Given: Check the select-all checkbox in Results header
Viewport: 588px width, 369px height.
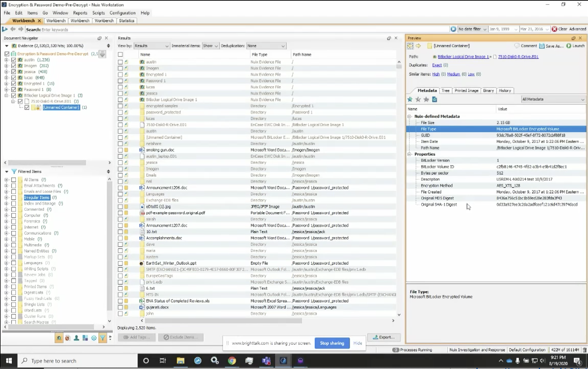Looking at the screenshot, I should [x=120, y=54].
